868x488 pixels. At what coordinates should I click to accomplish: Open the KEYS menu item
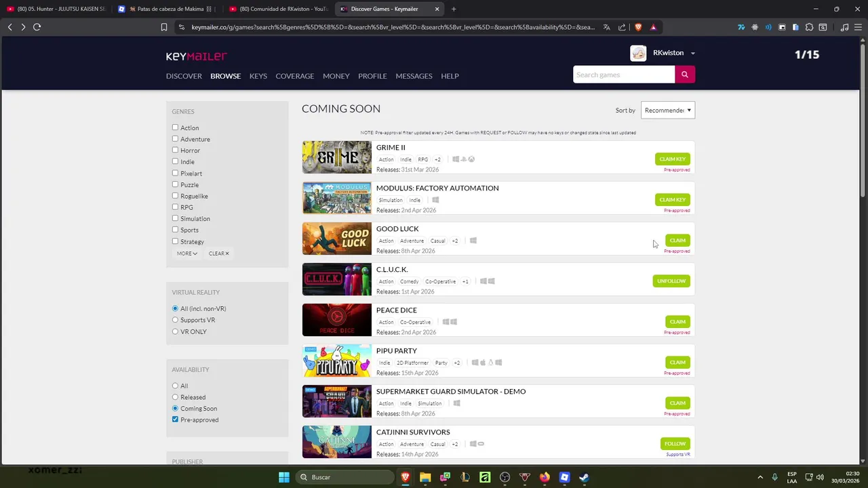[x=258, y=76]
